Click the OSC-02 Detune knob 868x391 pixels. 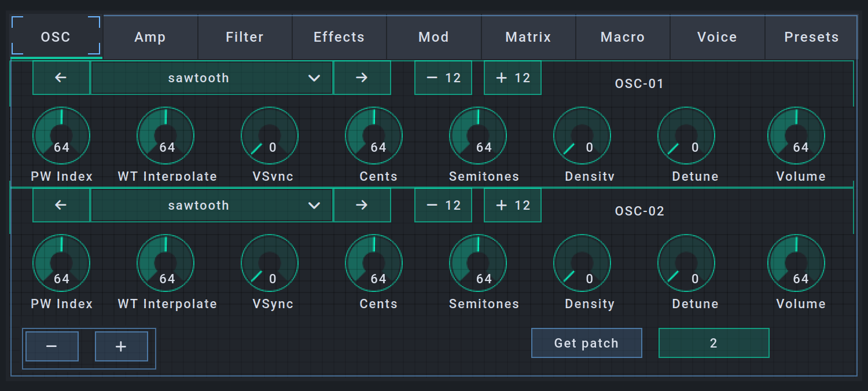pyautogui.click(x=686, y=263)
